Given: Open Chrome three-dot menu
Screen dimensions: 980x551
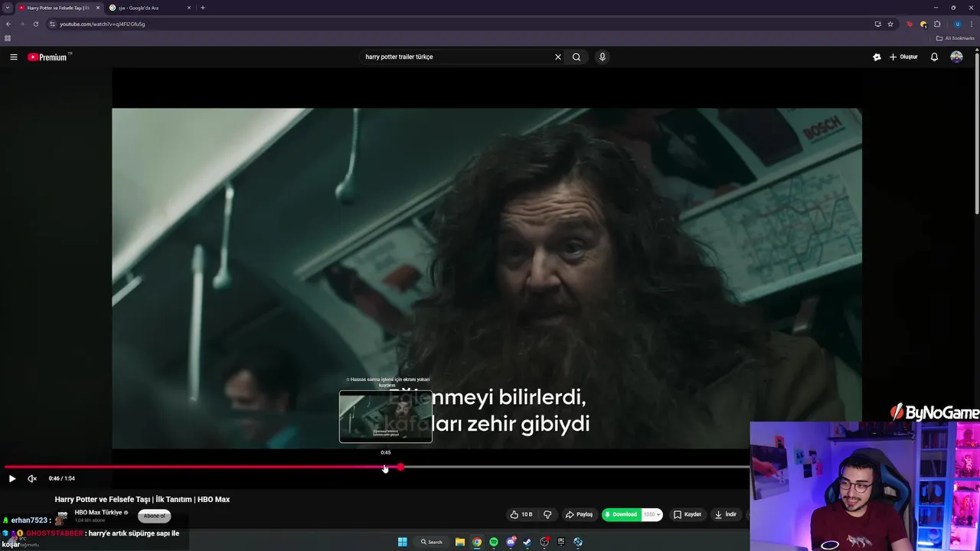Looking at the screenshot, I should click(972, 24).
